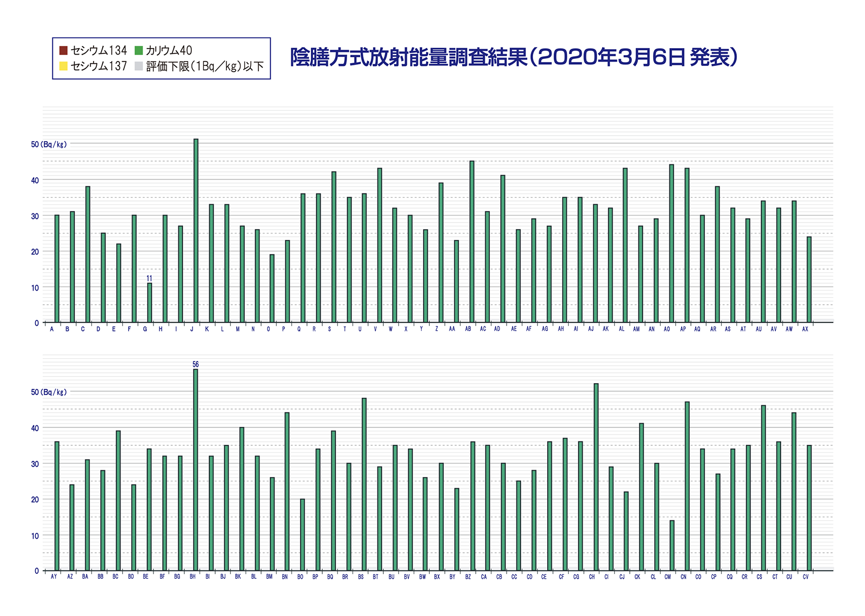Click the x-axis label CU

coord(789,577)
